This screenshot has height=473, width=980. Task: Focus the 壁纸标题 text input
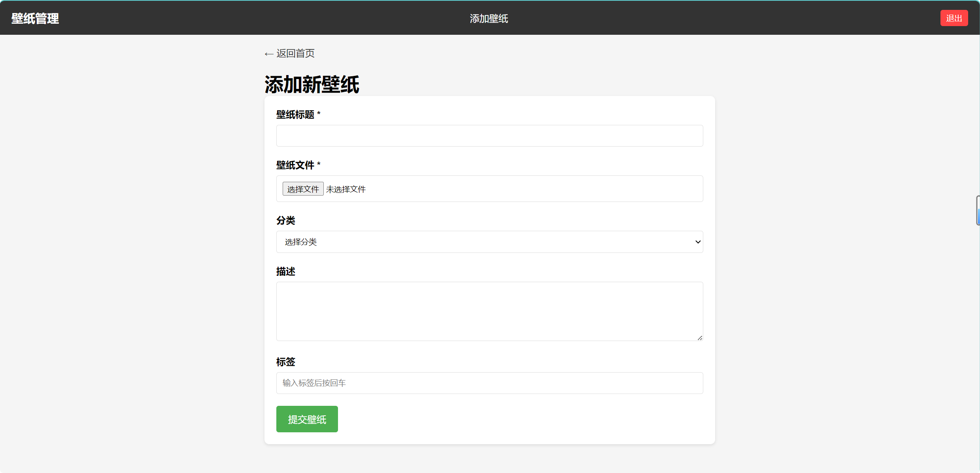tap(489, 136)
